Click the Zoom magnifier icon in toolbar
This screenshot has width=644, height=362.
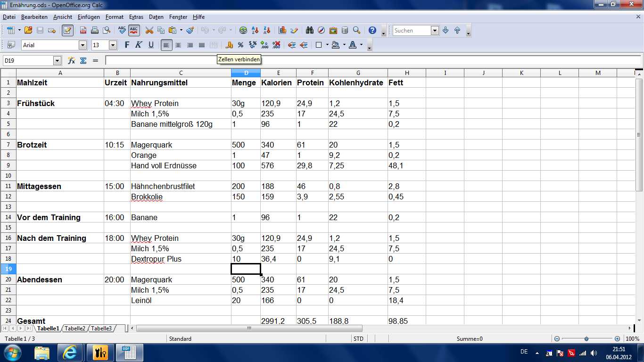coord(356,30)
